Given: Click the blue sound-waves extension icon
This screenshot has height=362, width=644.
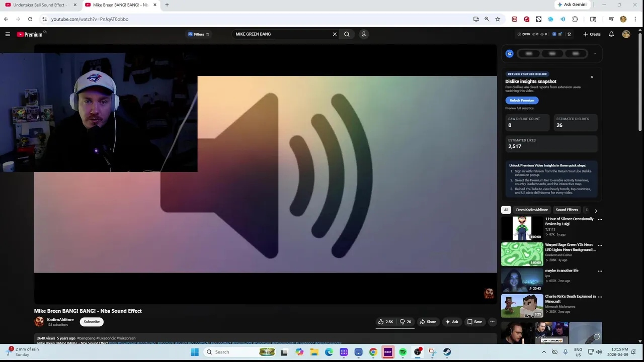Looking at the screenshot, I should click(x=562, y=19).
